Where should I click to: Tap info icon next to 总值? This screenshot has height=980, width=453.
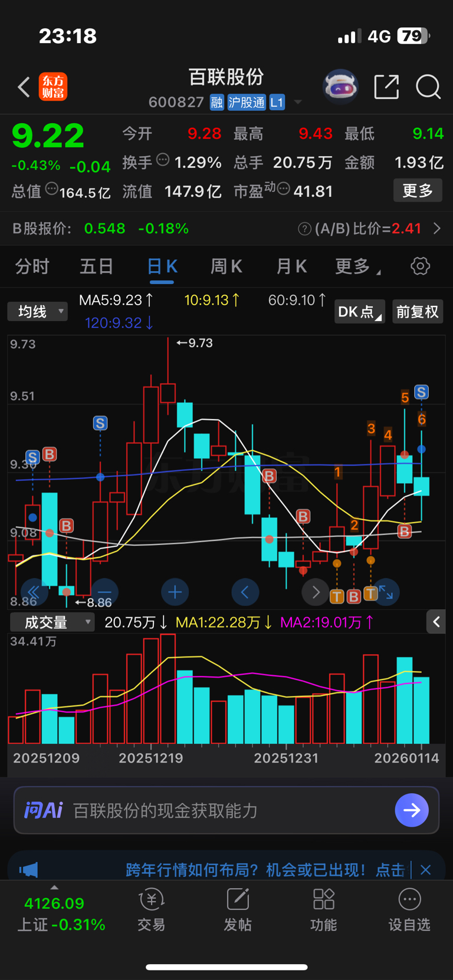[x=52, y=189]
